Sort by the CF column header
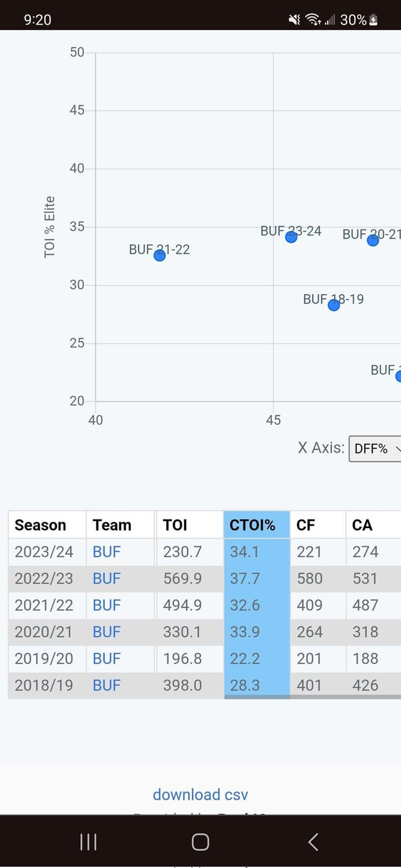 [306, 525]
